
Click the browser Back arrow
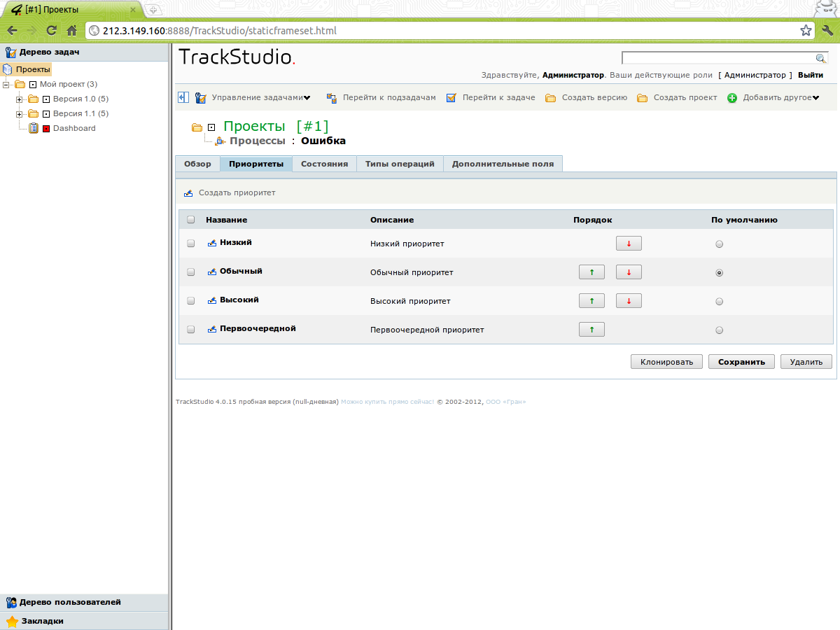pyautogui.click(x=12, y=31)
